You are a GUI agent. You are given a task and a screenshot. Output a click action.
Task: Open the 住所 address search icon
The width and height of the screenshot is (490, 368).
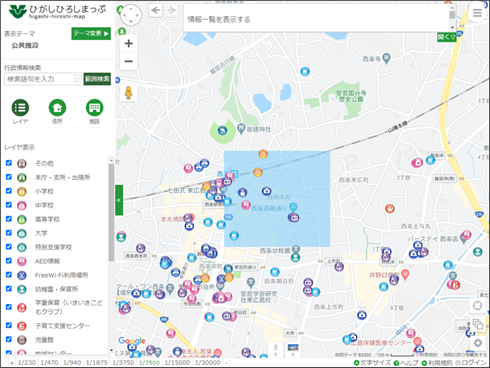pyautogui.click(x=57, y=108)
